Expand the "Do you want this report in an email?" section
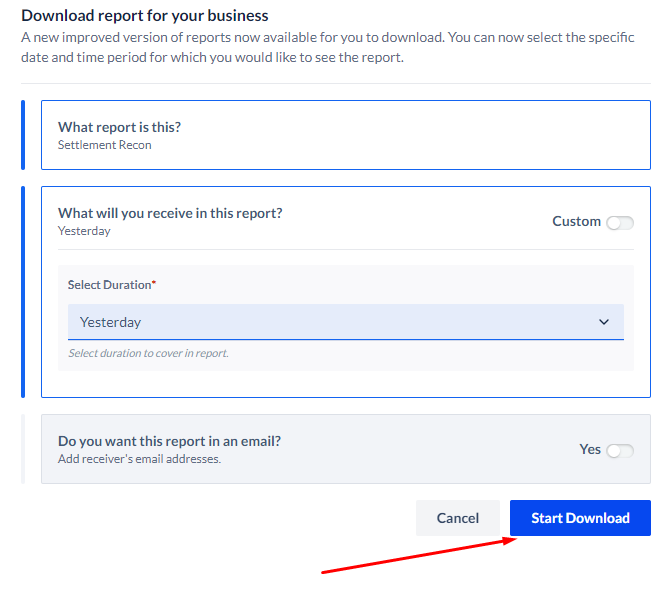 [345, 449]
